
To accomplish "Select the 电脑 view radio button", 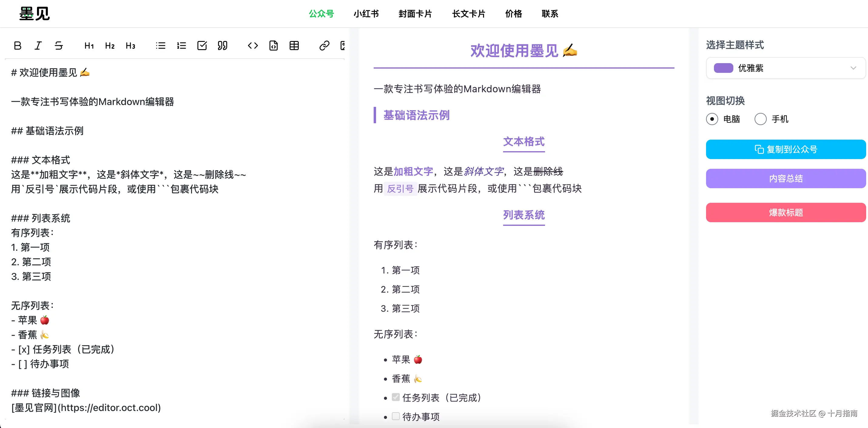I will point(712,119).
